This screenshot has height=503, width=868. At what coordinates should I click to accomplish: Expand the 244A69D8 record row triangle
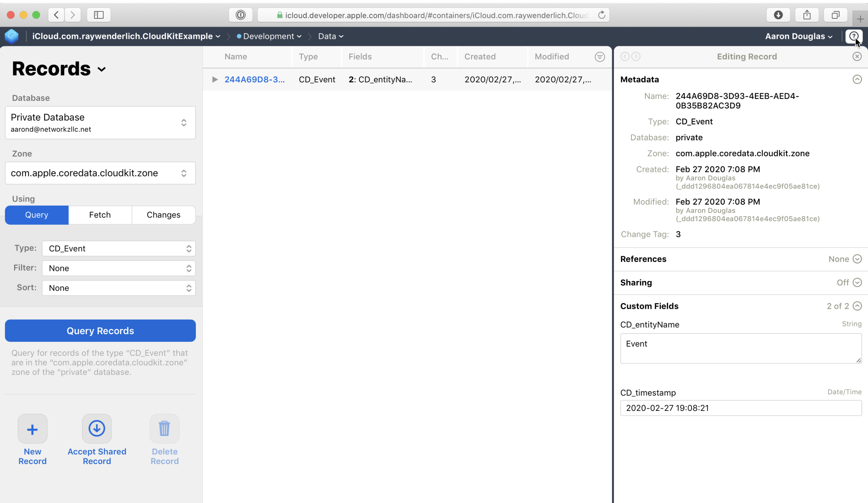click(x=215, y=80)
